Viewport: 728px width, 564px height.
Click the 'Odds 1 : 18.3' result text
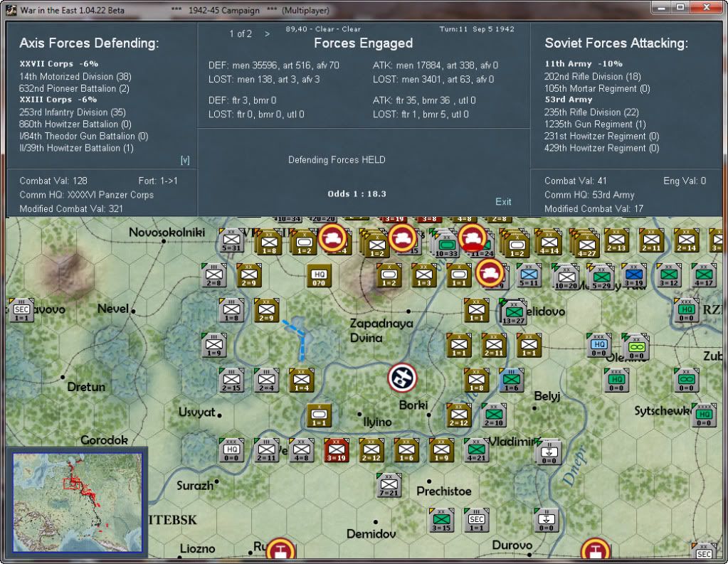(x=357, y=194)
